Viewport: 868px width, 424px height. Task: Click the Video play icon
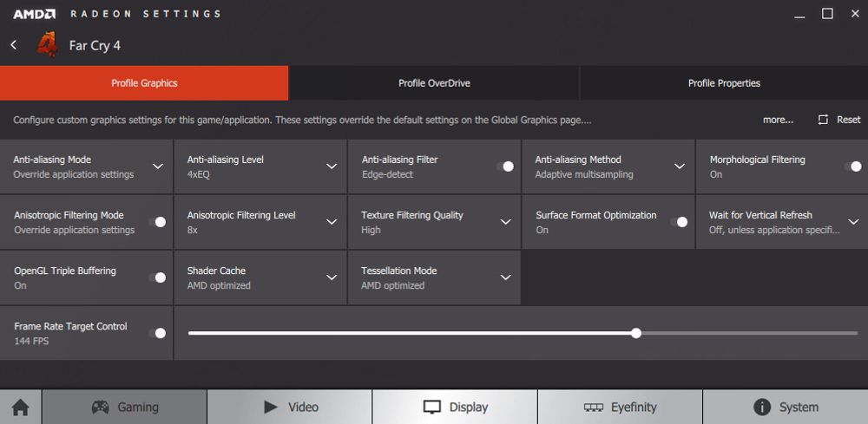click(x=271, y=408)
